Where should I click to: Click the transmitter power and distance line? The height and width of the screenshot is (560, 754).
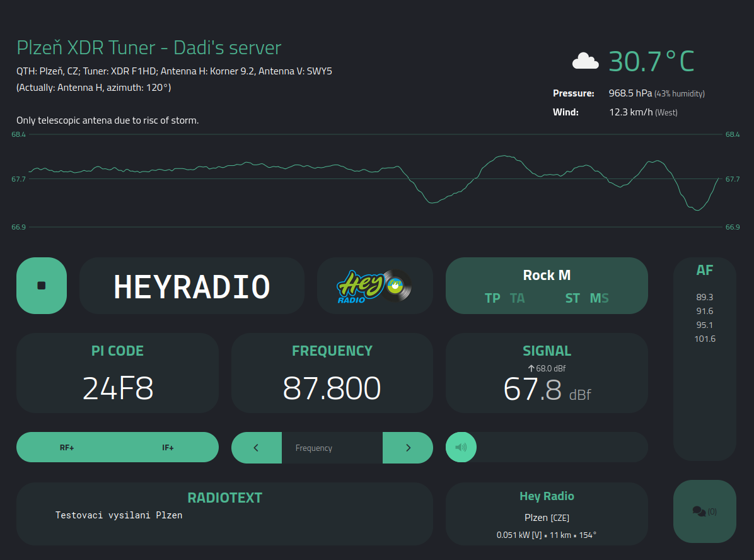click(547, 535)
